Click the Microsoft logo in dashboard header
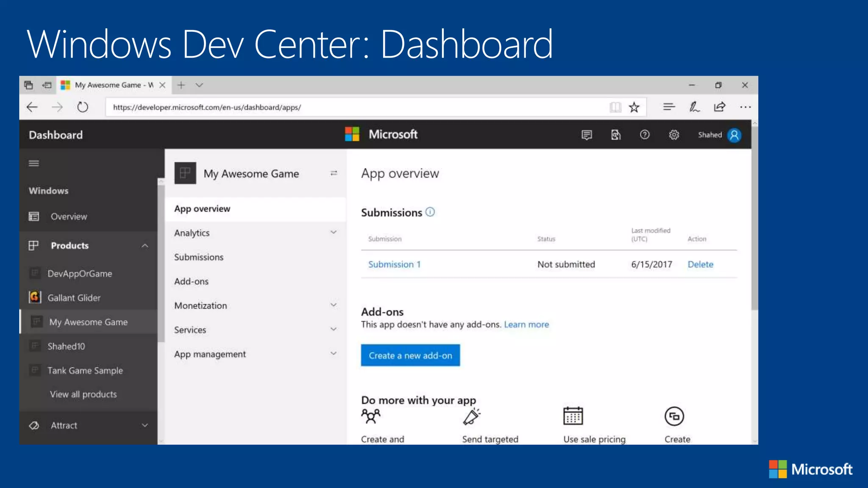 381,134
